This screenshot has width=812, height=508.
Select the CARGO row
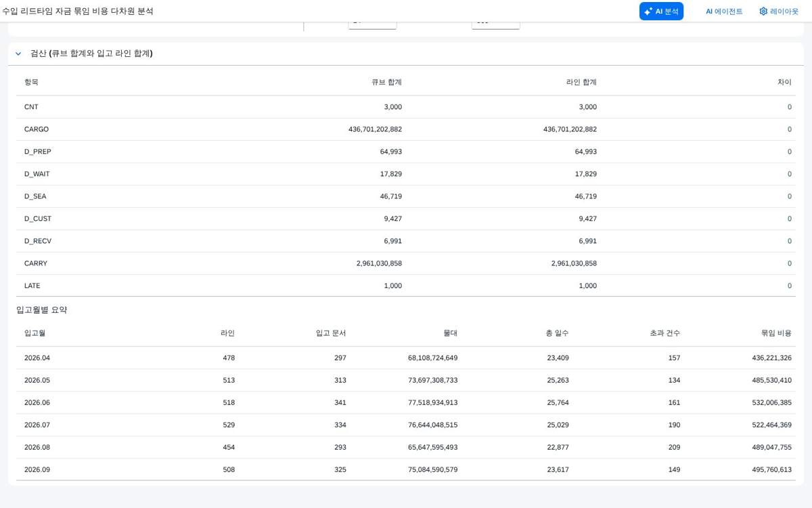[406, 129]
